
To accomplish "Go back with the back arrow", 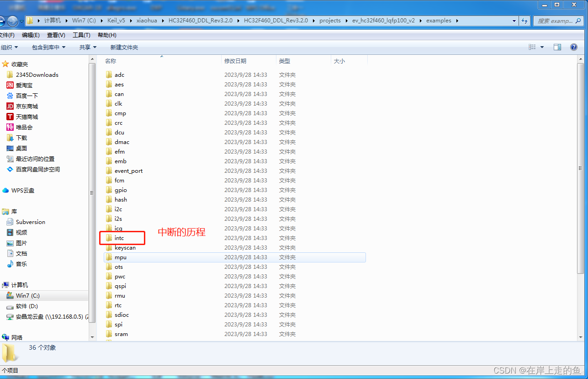I will point(1,21).
